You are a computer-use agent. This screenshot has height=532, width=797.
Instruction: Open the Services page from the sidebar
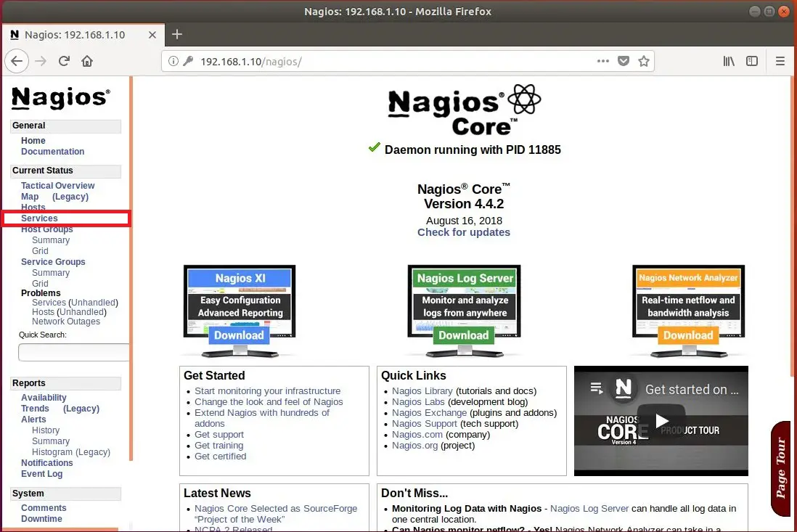pos(41,218)
